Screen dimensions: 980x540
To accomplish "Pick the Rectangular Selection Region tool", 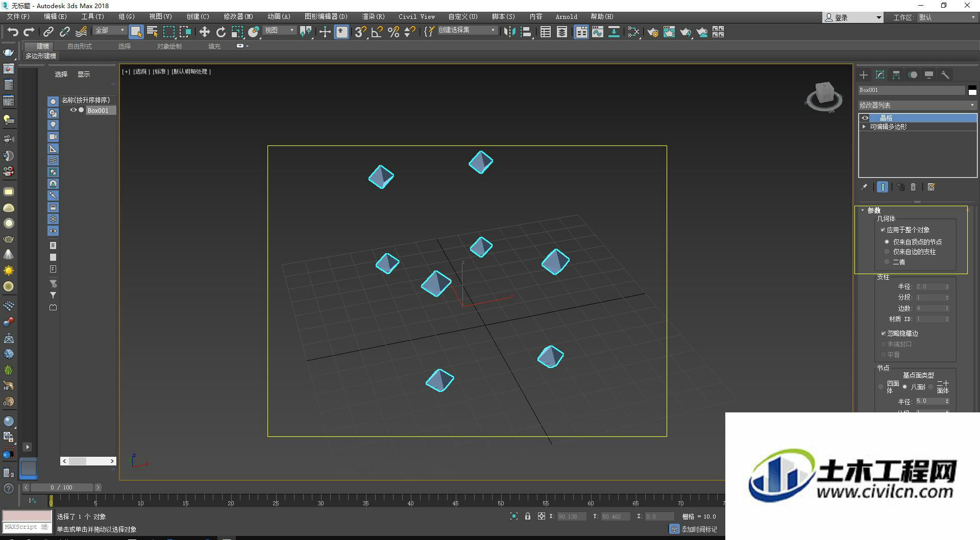I will click(x=168, y=32).
